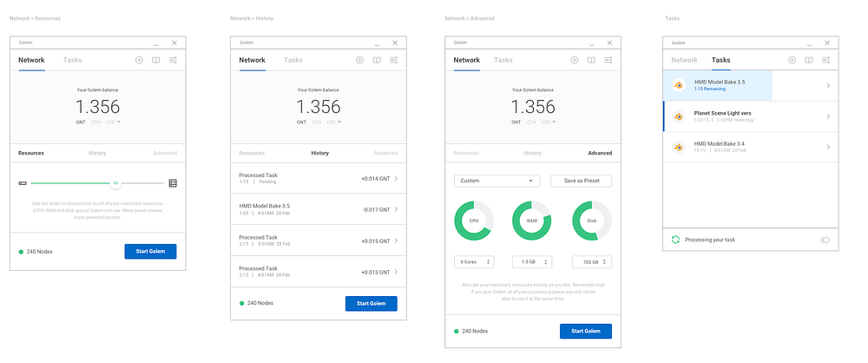Click the RAM donut chart
This screenshot has height=363, width=868.
532,221
